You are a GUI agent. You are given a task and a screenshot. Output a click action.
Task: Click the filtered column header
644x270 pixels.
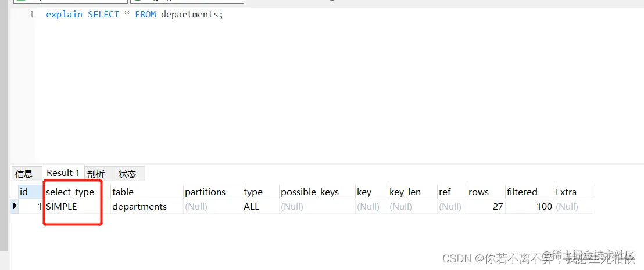[x=529, y=192]
